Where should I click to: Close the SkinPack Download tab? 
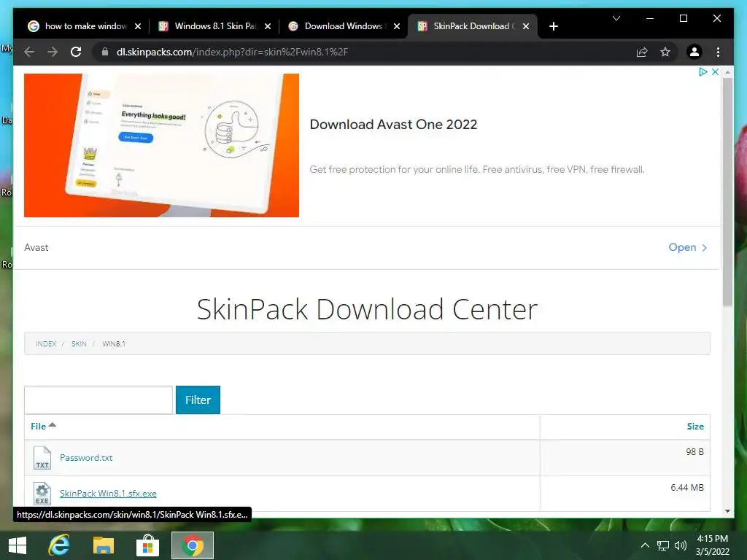pos(526,27)
